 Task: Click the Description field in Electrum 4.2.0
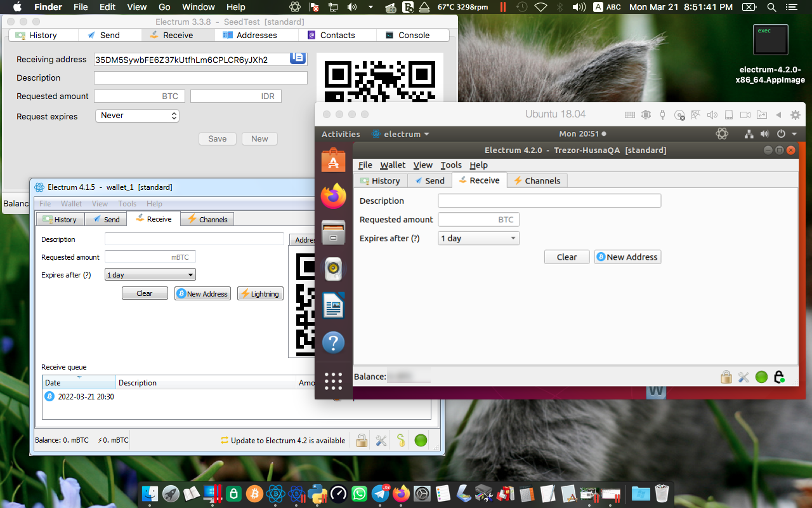click(549, 201)
